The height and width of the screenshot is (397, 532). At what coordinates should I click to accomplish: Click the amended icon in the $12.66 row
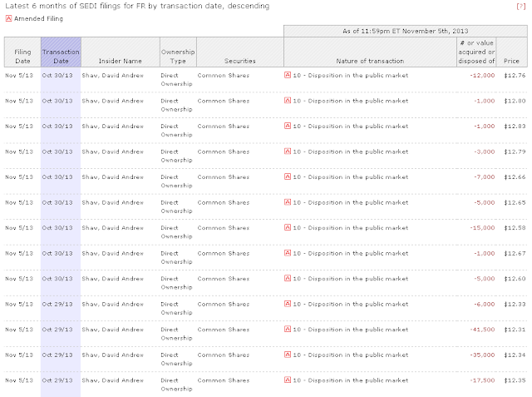[x=288, y=177]
